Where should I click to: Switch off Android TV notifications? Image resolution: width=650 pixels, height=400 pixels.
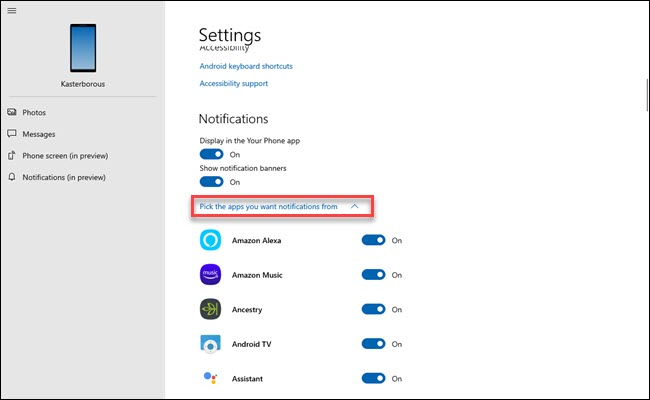(374, 344)
